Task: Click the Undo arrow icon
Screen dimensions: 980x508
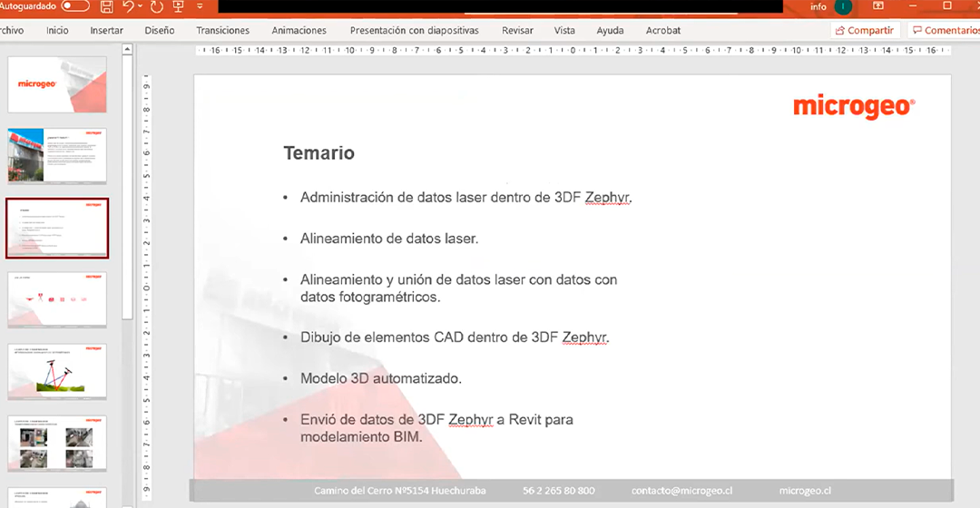Action: click(x=128, y=7)
